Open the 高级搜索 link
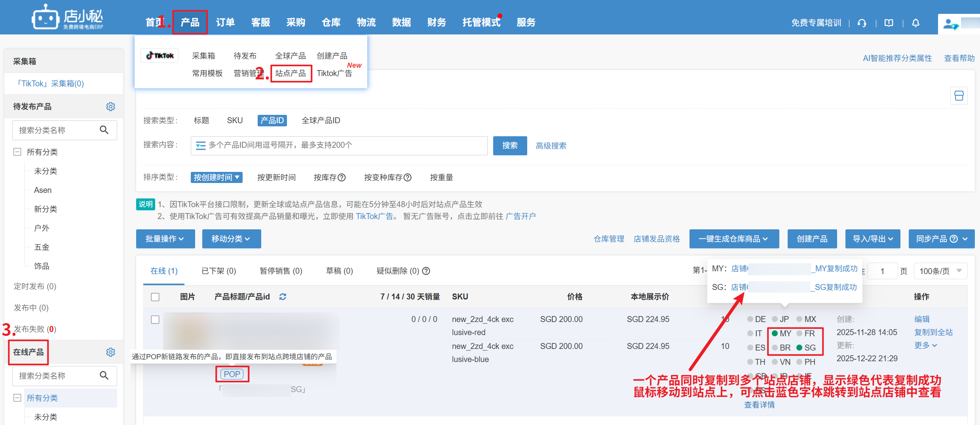The image size is (980, 425). click(x=551, y=146)
